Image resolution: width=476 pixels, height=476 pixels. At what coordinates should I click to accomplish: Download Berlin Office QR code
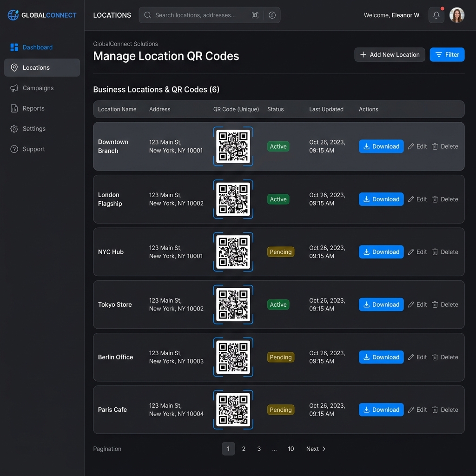(381, 357)
